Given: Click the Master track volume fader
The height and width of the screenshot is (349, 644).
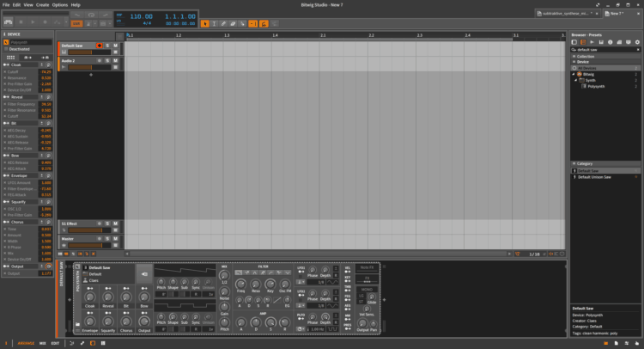Looking at the screenshot, I should click(89, 245).
